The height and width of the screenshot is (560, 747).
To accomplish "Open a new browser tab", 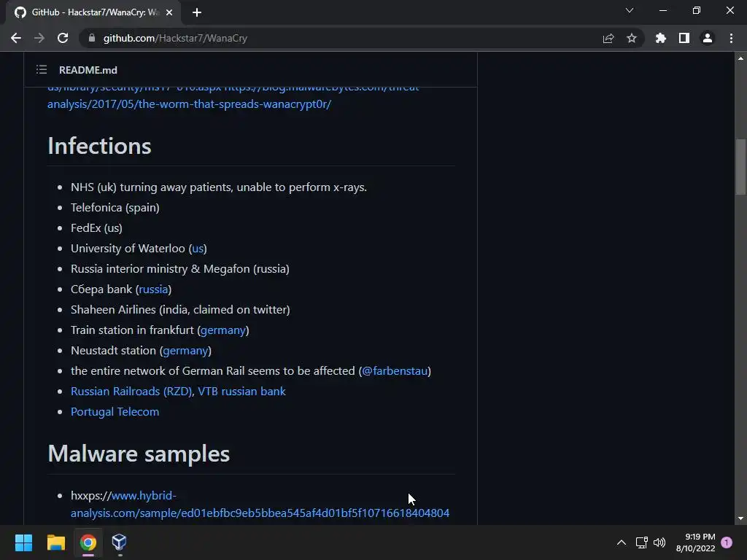I will tap(197, 12).
